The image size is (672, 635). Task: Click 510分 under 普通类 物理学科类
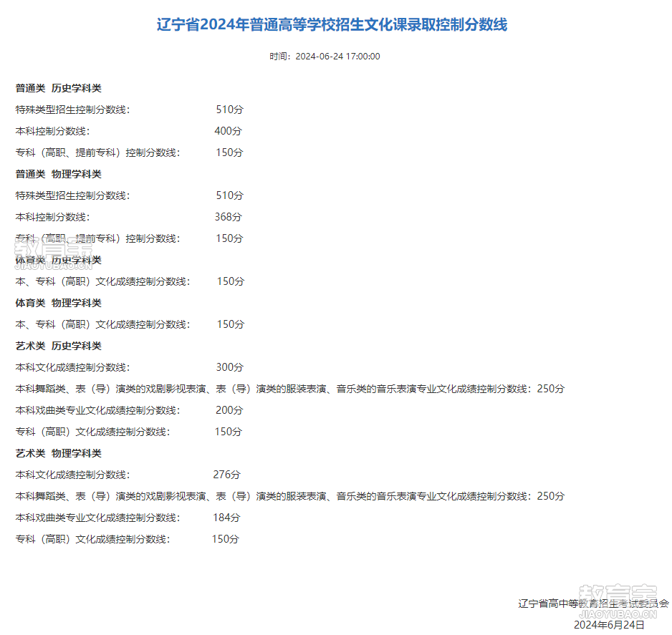(229, 195)
